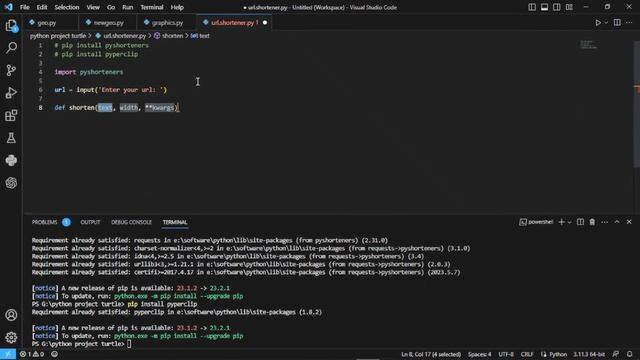This screenshot has height=360, width=640.
Task: Open the Terminal menu
Action: [x=151, y=7]
